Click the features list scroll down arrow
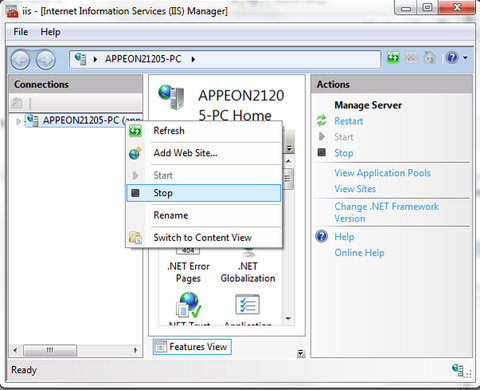This screenshot has width=480, height=390. pos(289,319)
